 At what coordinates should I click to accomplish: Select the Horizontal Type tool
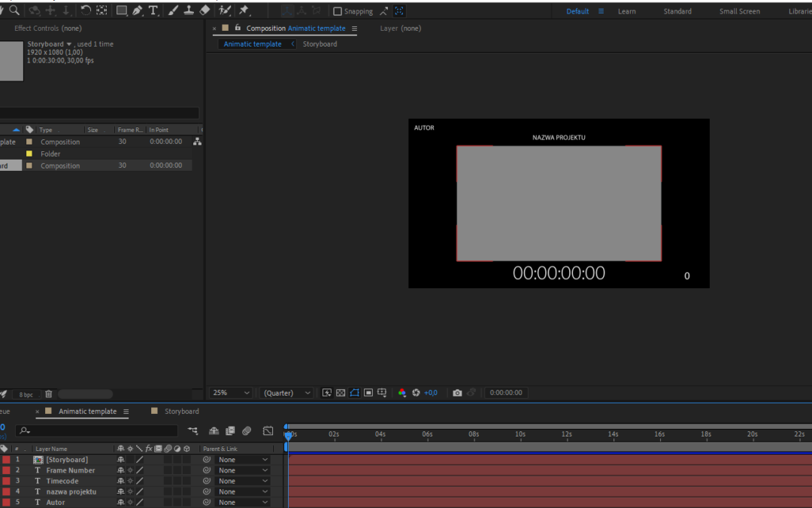[153, 11]
